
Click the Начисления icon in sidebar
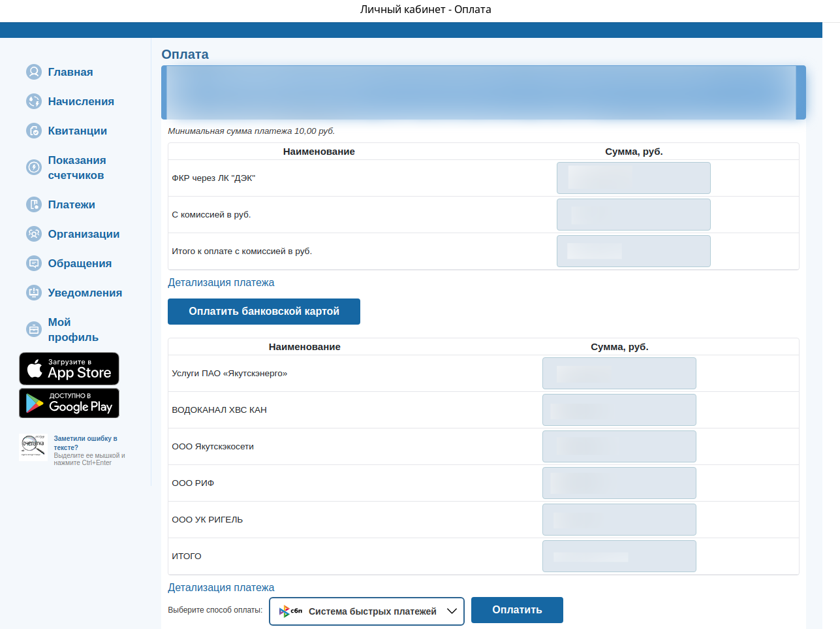pyautogui.click(x=34, y=101)
